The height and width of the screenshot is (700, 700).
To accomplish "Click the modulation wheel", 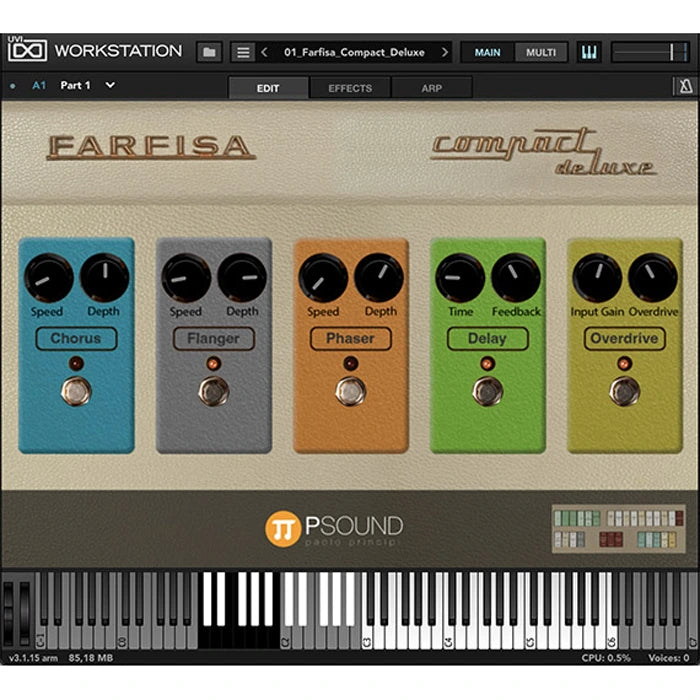I will tap(24, 613).
